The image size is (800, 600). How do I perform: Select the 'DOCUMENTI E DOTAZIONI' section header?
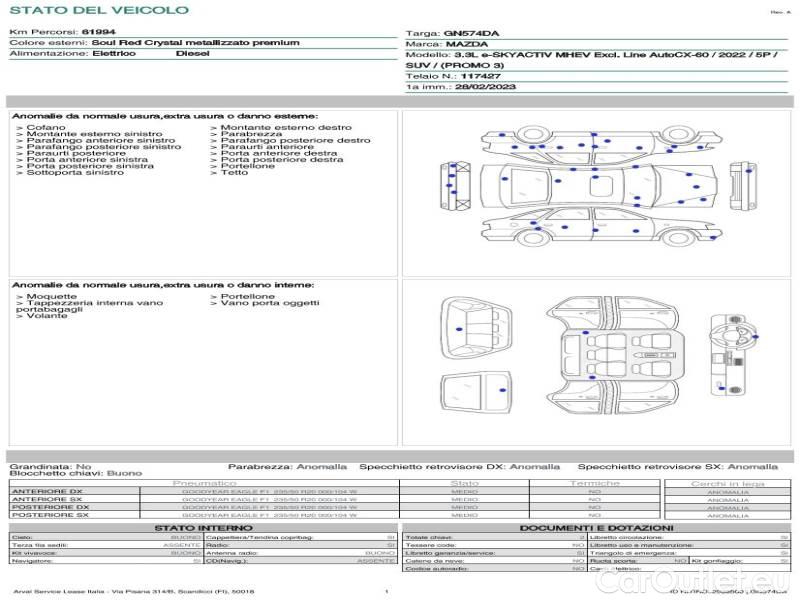point(595,528)
